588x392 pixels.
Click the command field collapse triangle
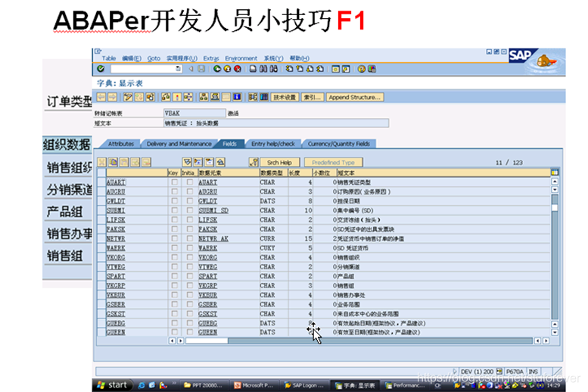tap(191, 69)
